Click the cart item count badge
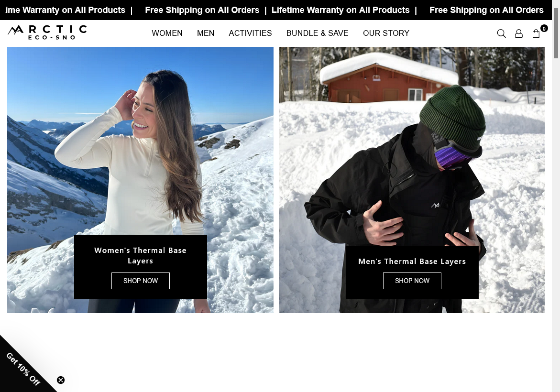Image resolution: width=560 pixels, height=392 pixels. click(x=544, y=28)
